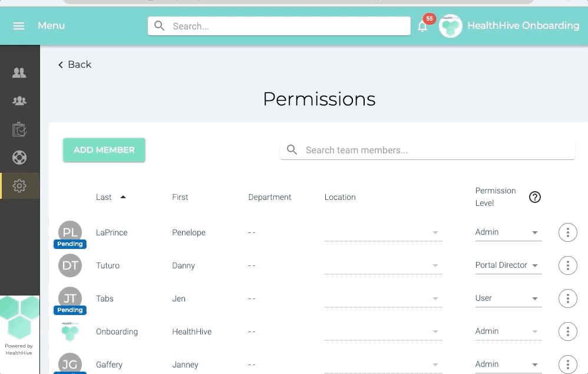Open the groups sidebar icon
Viewport: 588px width, 374px height.
19,101
